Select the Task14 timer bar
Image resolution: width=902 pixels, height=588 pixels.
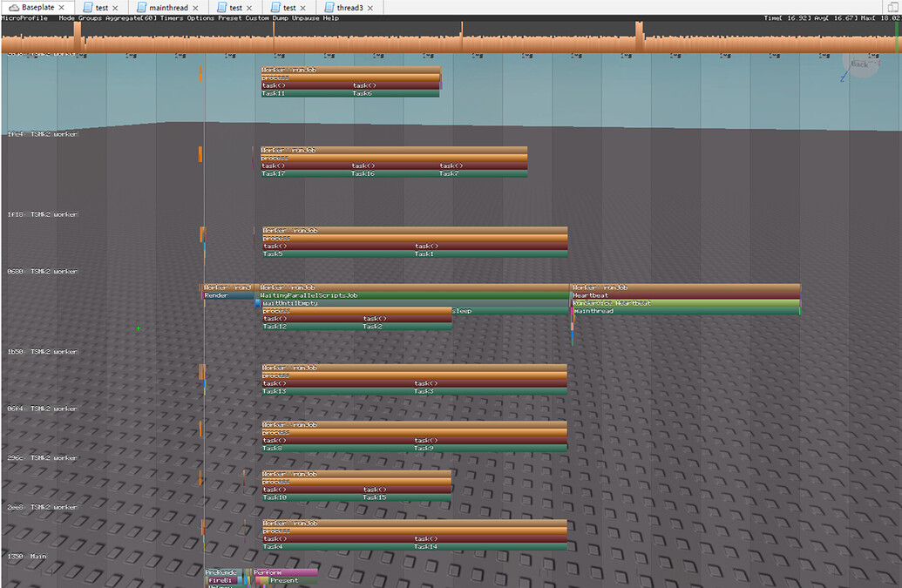490,546
